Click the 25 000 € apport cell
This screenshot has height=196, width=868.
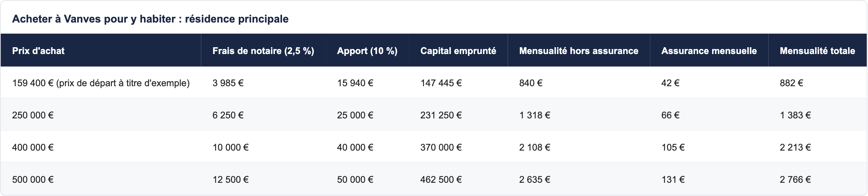(367, 115)
